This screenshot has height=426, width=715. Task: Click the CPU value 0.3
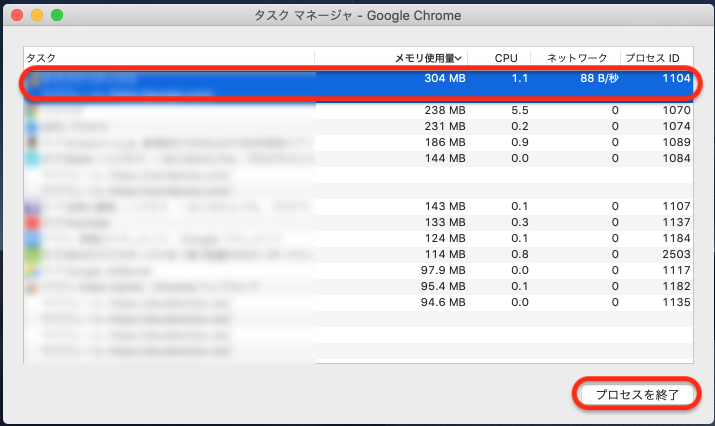[520, 222]
